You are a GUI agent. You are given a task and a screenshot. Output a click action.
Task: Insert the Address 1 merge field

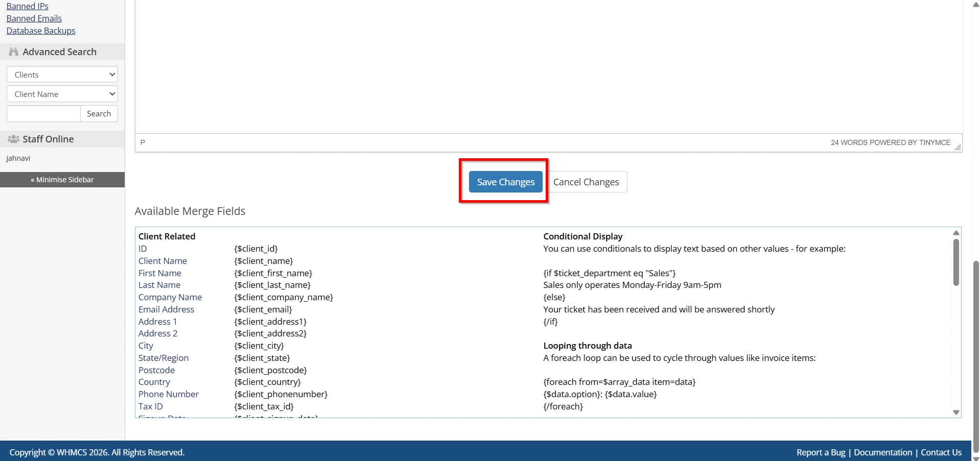158,322
